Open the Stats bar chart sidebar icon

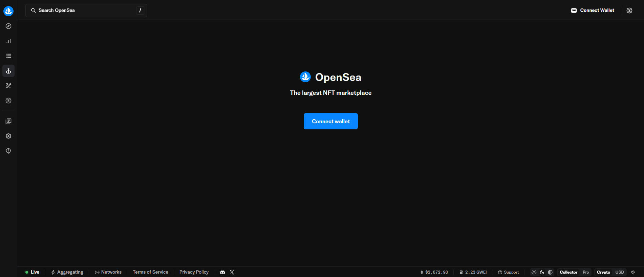8,41
